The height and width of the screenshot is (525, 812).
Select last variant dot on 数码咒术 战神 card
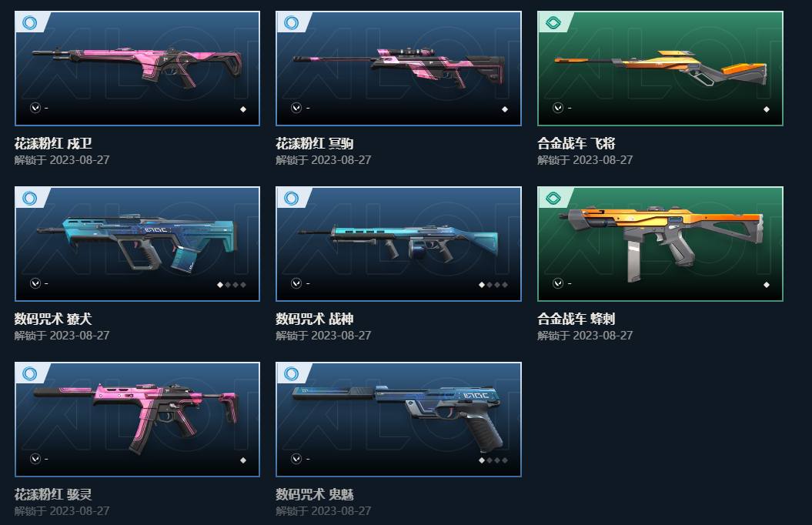pos(505,285)
